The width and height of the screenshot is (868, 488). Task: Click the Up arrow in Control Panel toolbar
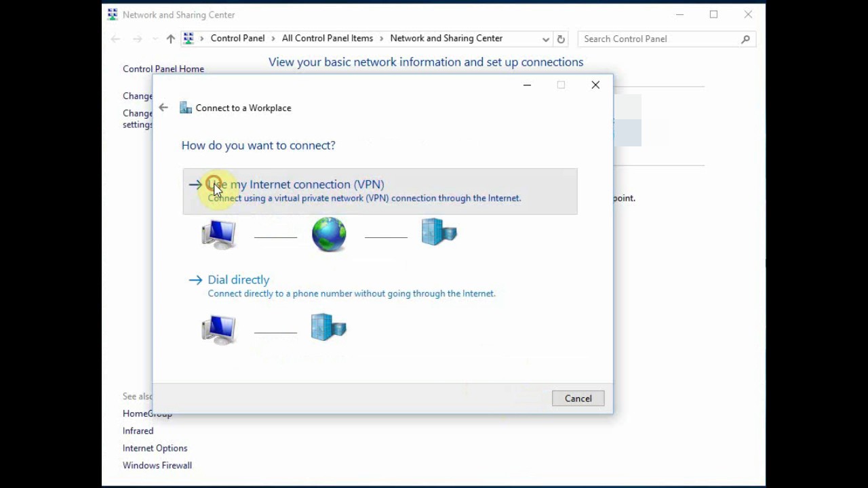[170, 39]
